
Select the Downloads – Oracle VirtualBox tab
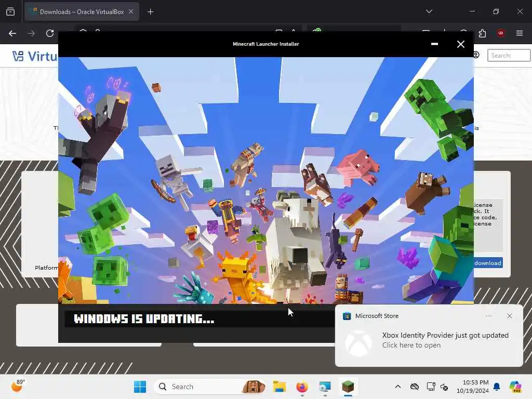(x=82, y=11)
